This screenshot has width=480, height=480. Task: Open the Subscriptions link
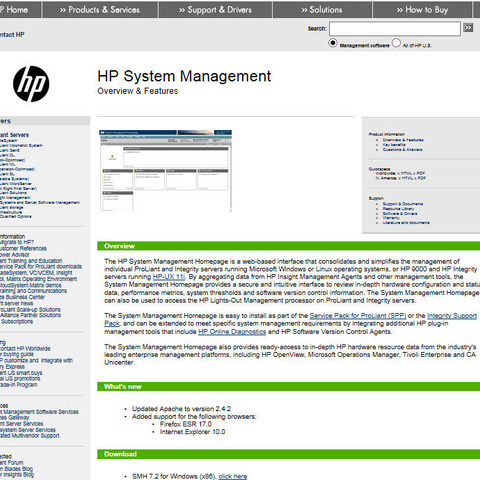tap(17, 322)
